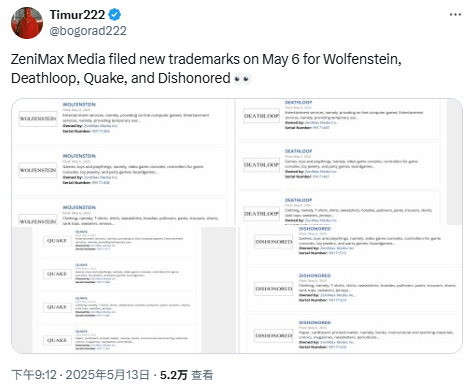The height and width of the screenshot is (392, 471).
Task: Open the Deathloop trademark screenshot
Action: [x=349, y=162]
